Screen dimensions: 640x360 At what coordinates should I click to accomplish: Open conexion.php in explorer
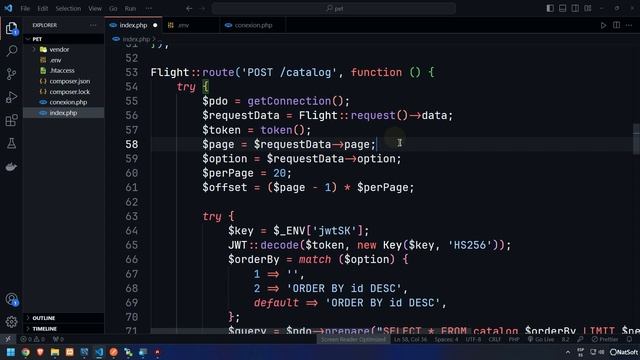[x=63, y=102]
